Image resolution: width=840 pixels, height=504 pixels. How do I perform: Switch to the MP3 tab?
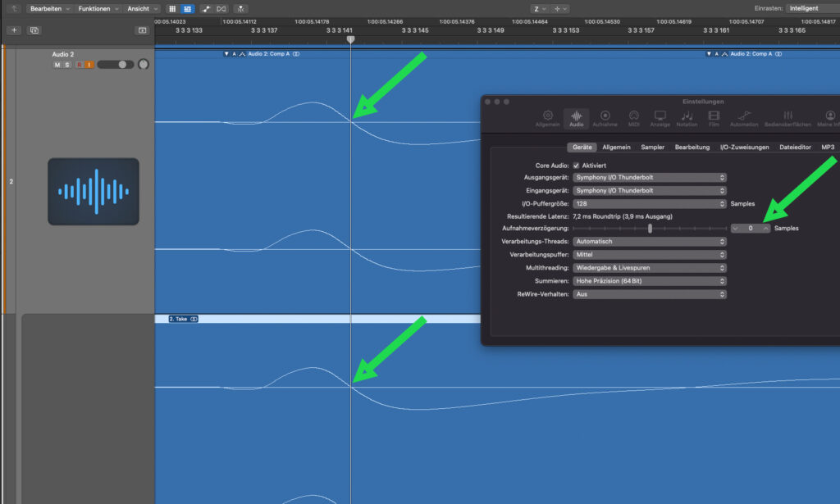tap(828, 148)
